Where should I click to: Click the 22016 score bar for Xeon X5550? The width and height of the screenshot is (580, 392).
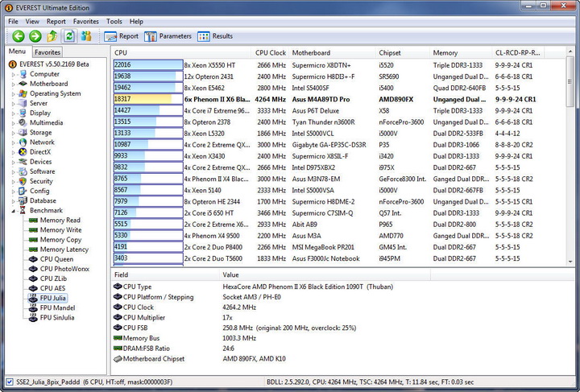148,65
